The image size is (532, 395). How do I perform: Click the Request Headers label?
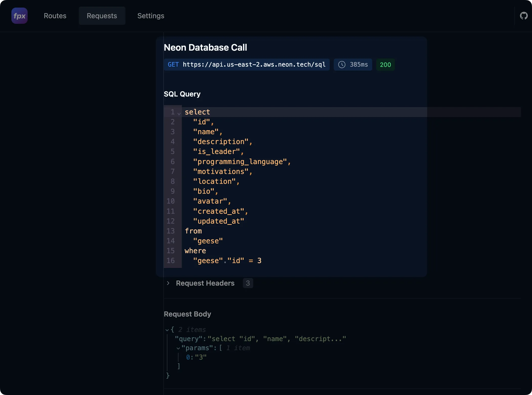[205, 283]
